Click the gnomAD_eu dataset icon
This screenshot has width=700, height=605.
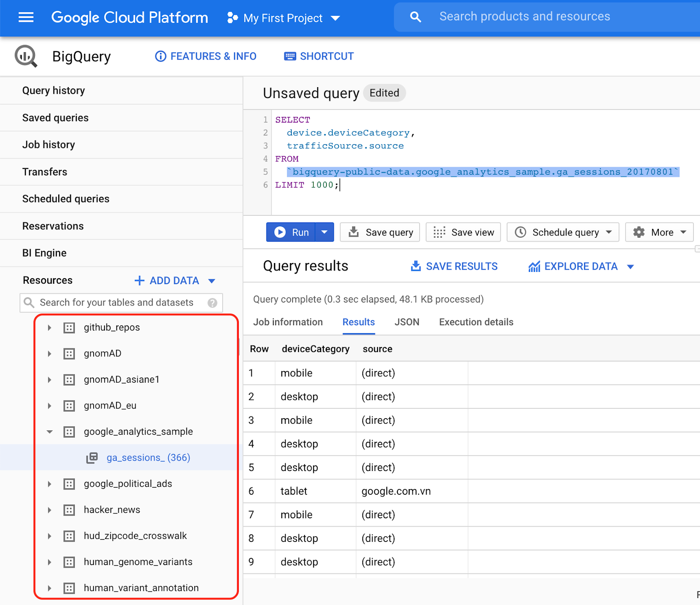point(69,406)
